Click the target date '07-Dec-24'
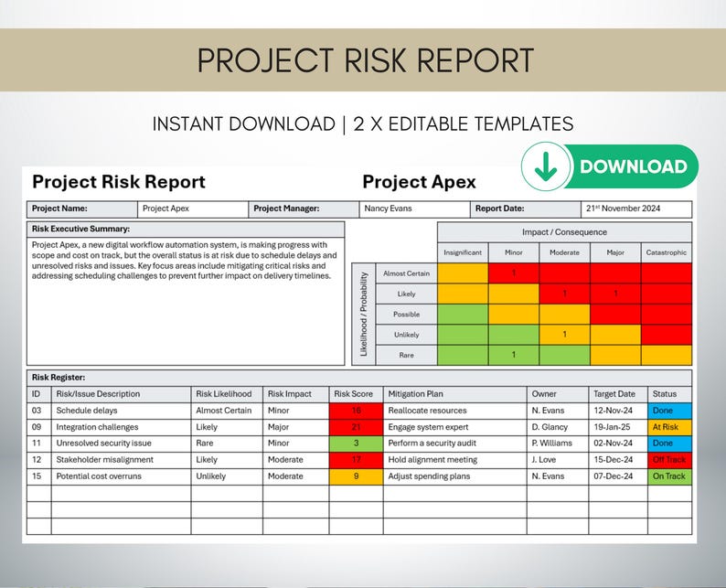Viewport: 726px width, 588px height. pyautogui.click(x=613, y=476)
